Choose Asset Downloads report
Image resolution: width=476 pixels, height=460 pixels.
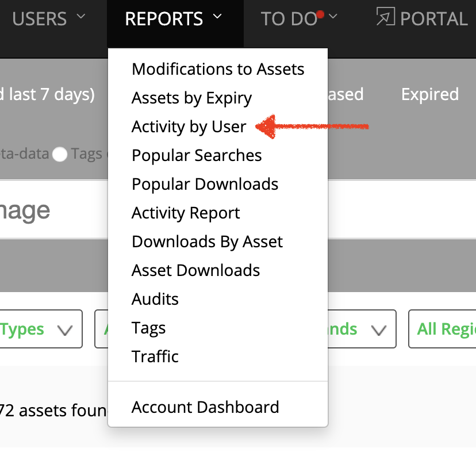click(x=195, y=271)
